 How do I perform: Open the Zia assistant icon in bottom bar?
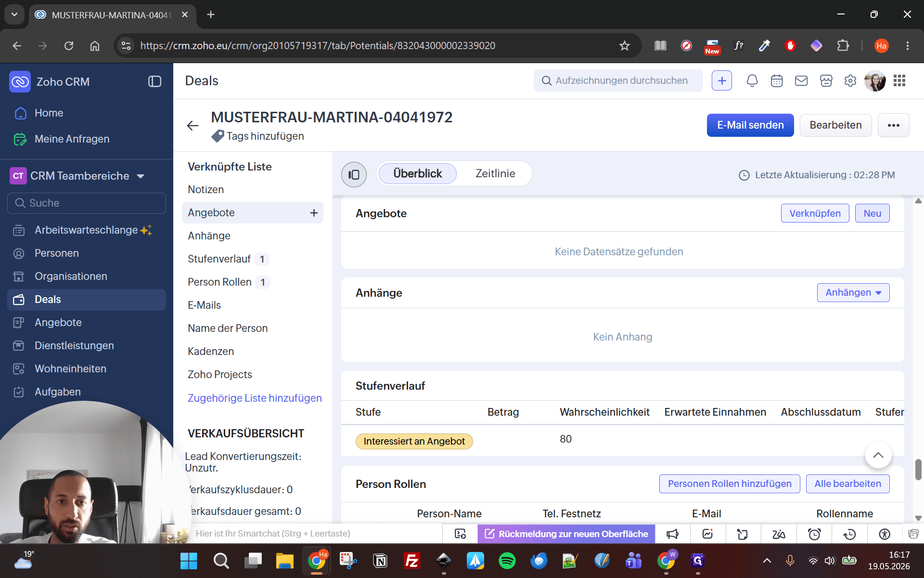click(x=779, y=534)
